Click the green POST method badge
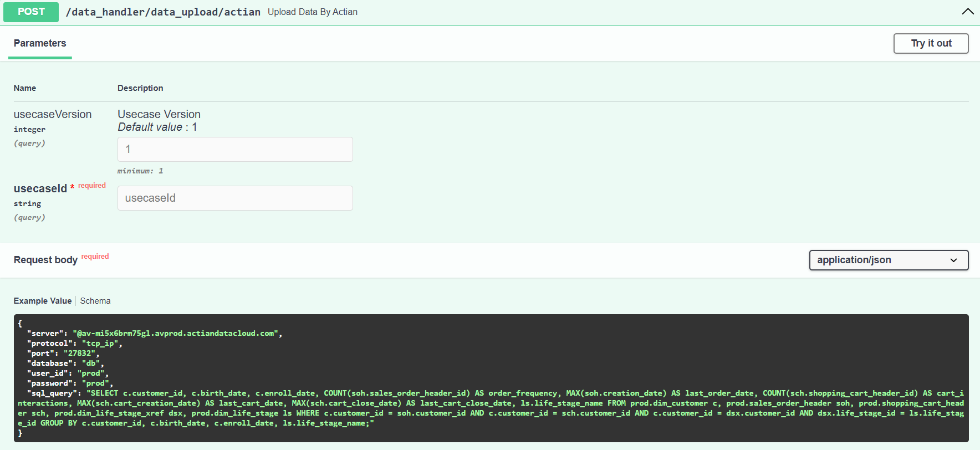This screenshot has height=450, width=980. click(31, 12)
